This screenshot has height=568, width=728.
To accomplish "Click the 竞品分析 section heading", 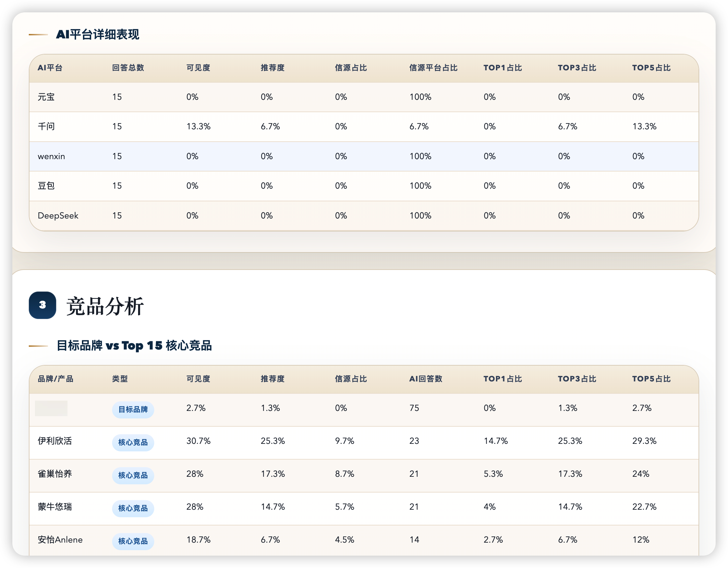I will point(105,306).
